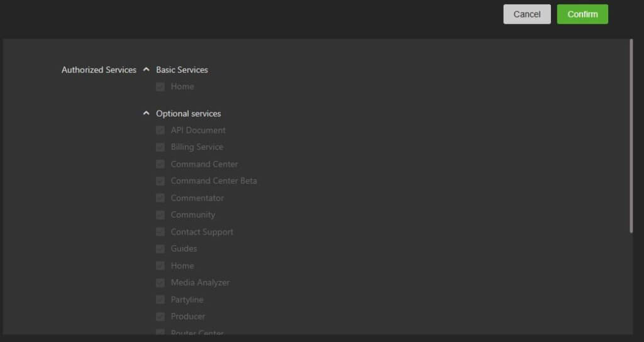The width and height of the screenshot is (644, 342).
Task: Click the vertical scrollbar of the services panel
Action: pyautogui.click(x=631, y=135)
